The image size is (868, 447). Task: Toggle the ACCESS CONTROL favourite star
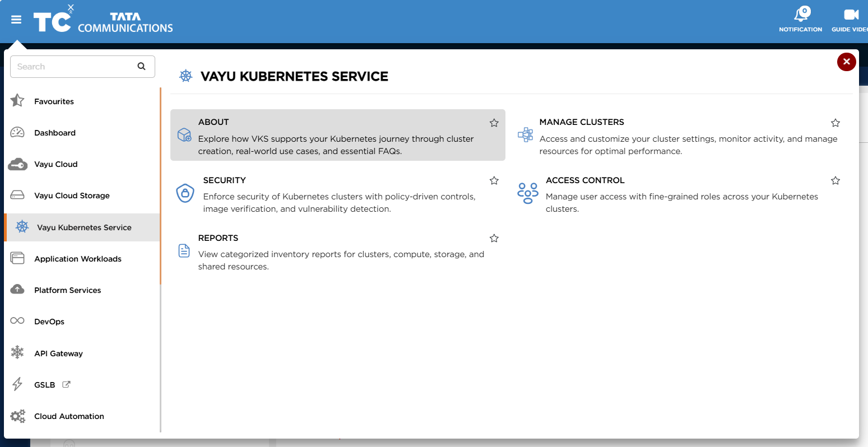click(x=835, y=180)
